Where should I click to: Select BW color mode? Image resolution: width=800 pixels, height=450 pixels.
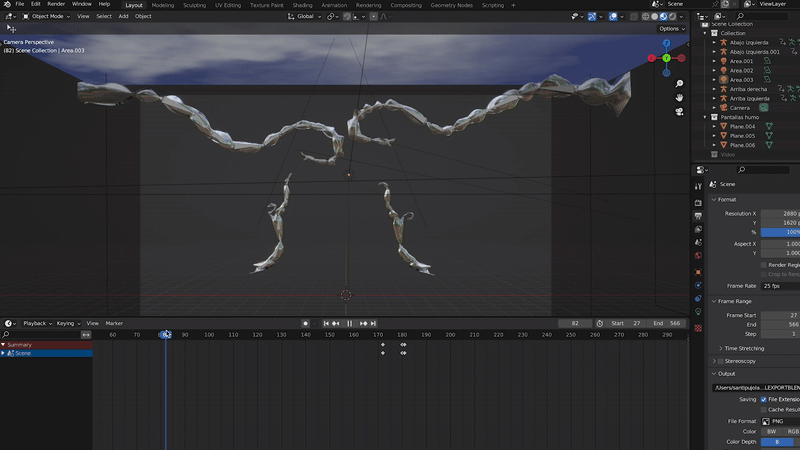coord(771,432)
